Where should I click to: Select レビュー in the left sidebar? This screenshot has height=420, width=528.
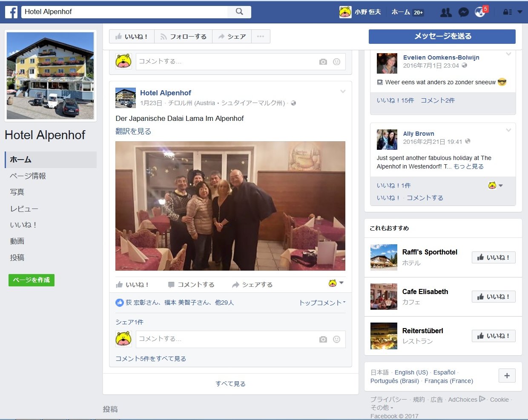click(x=24, y=209)
